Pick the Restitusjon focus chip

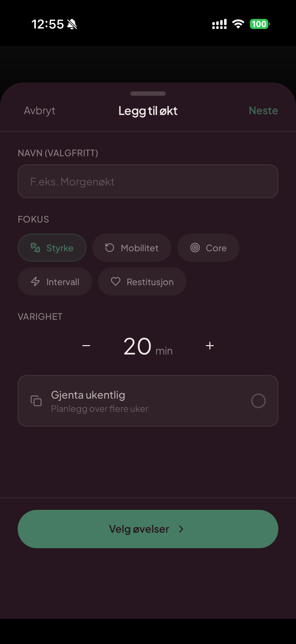click(142, 282)
